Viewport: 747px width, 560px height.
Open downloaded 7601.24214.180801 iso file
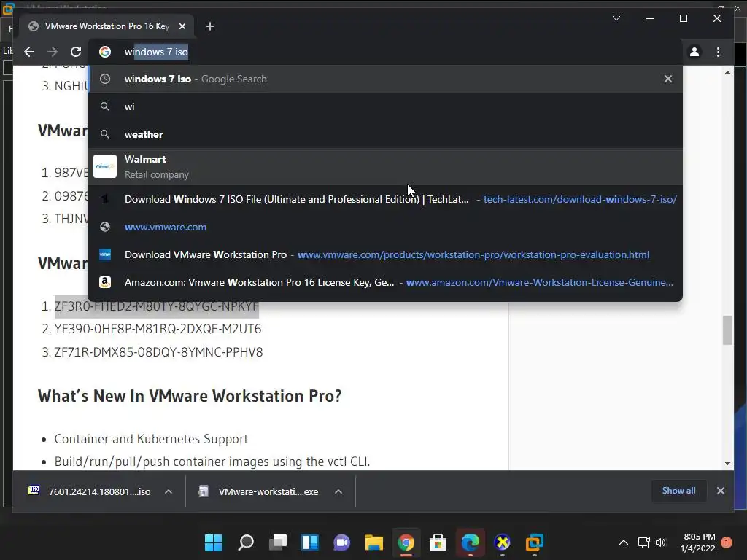[90, 491]
